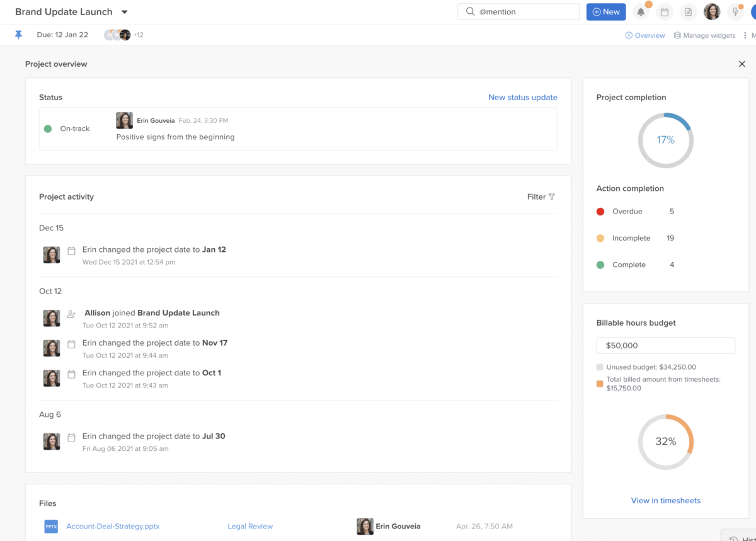Click your profile avatar in the top bar
The height and width of the screenshot is (541, 756).
(712, 11)
